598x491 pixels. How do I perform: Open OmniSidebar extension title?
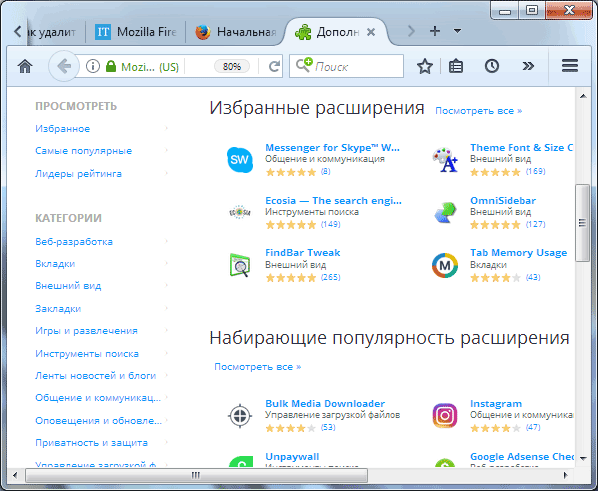(503, 201)
